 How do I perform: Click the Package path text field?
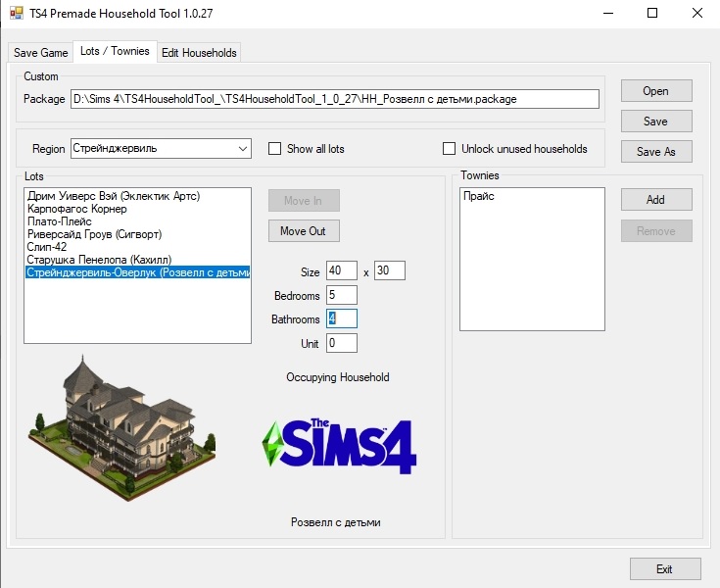[333, 99]
